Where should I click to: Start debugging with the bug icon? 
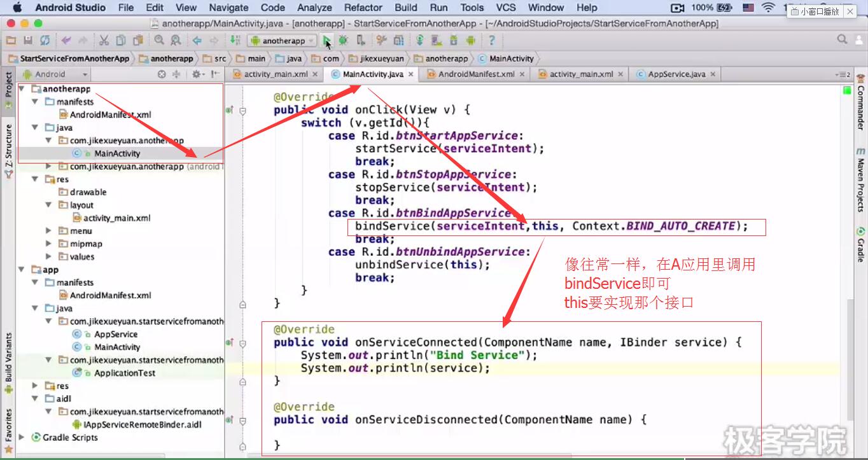(344, 41)
